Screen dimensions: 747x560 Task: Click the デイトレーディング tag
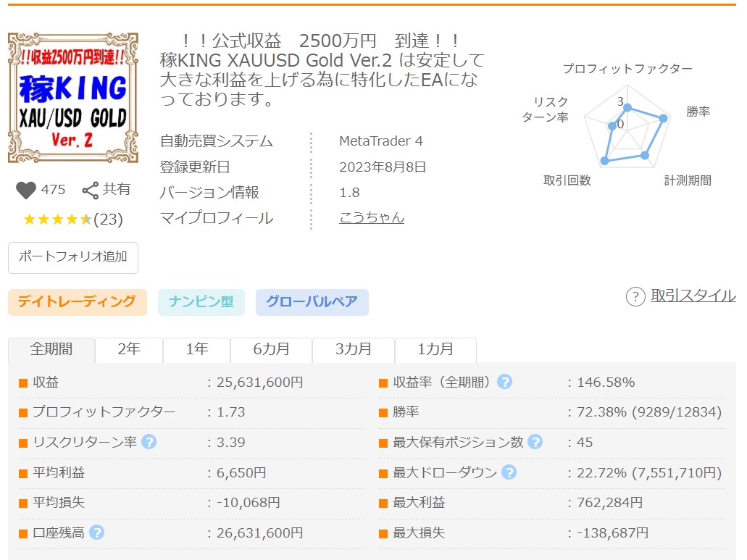coord(77,302)
